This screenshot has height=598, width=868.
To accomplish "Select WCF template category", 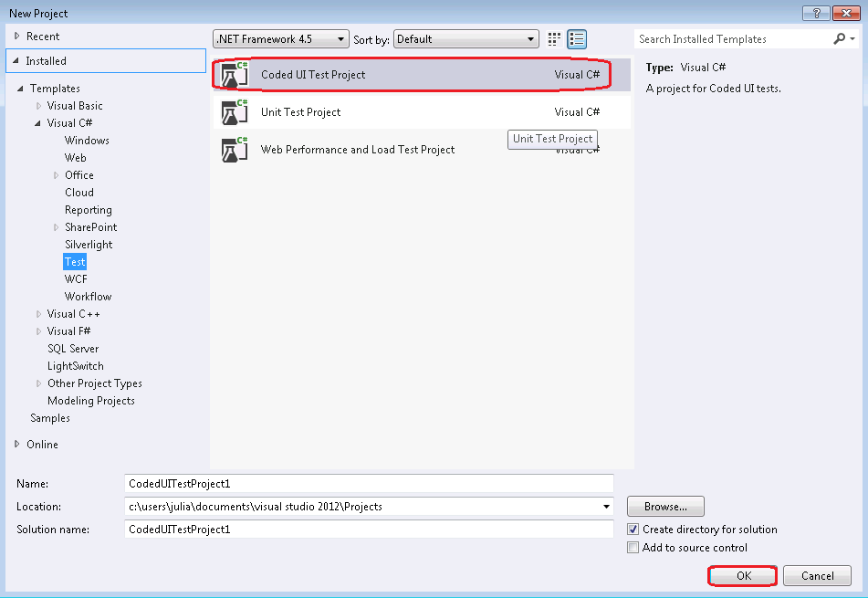I will 76,279.
